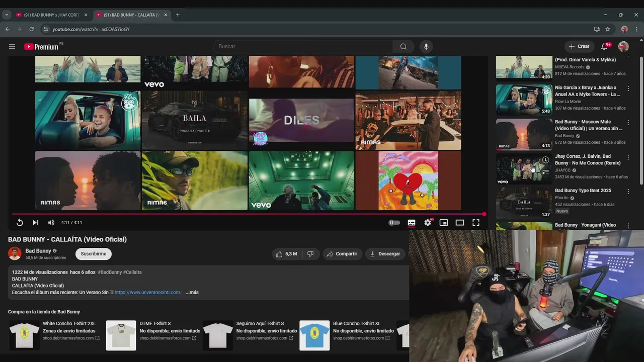Click the Descargar download button
The height and width of the screenshot is (362, 644).
tap(385, 254)
